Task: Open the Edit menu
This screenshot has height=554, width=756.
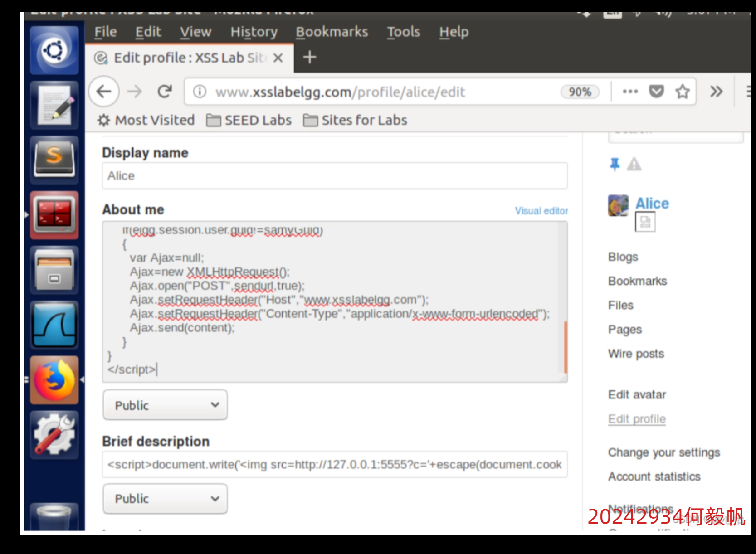Action: click(148, 32)
